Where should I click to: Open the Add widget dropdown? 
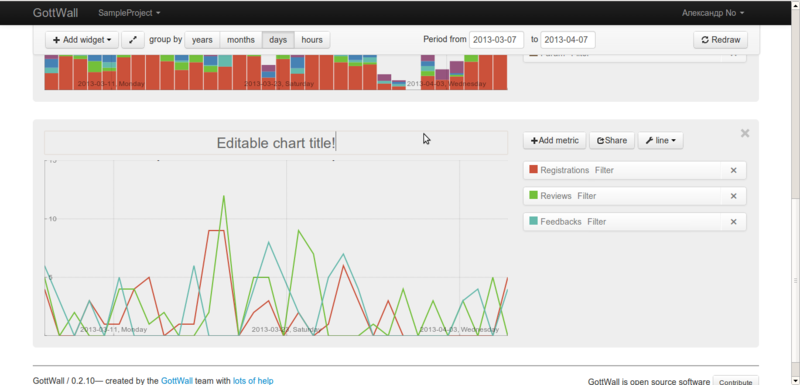pos(82,40)
